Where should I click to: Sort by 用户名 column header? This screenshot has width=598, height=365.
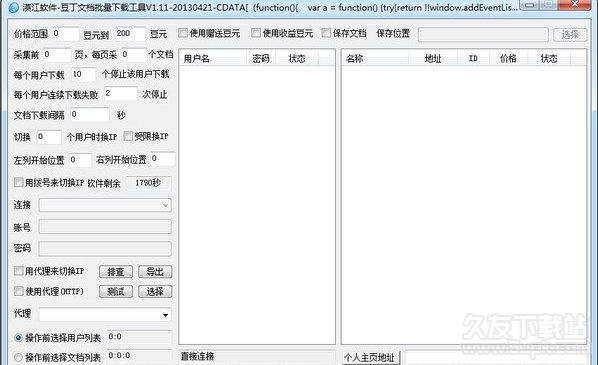click(212, 58)
